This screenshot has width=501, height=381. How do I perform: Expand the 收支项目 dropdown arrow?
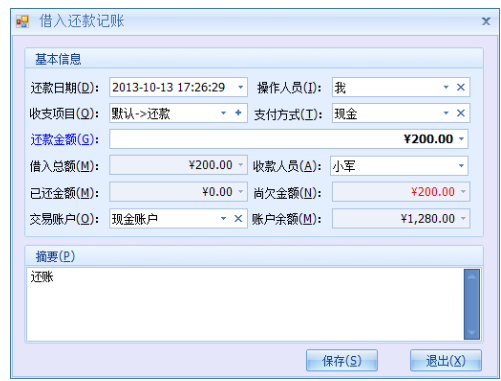[224, 113]
